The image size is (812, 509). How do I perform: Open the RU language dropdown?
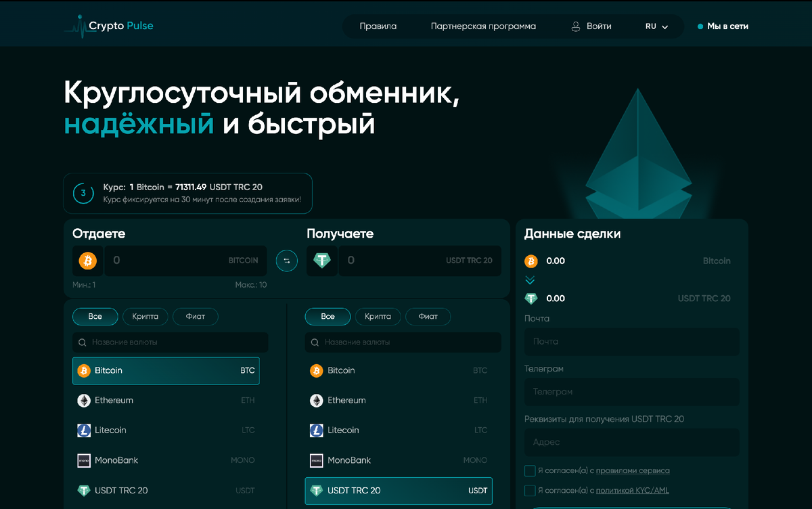pos(656,26)
